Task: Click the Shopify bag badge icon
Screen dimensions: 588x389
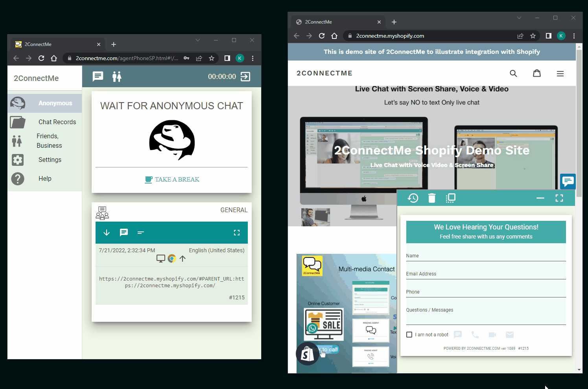Action: [308, 354]
